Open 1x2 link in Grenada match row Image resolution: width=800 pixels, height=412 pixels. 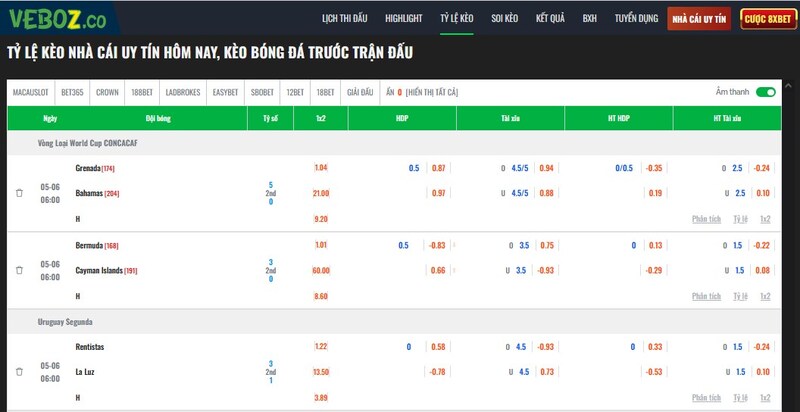coord(765,219)
